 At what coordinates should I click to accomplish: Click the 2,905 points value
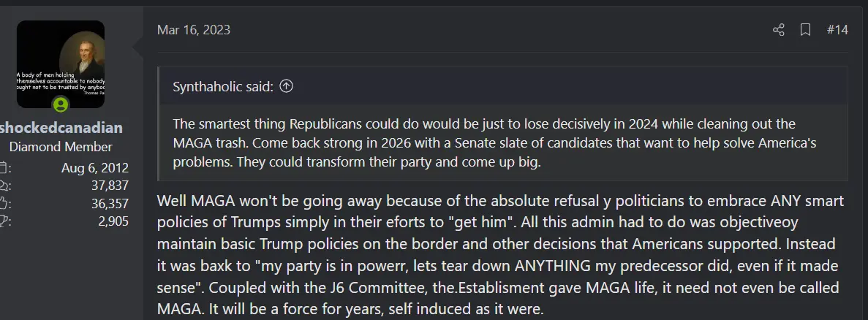click(113, 220)
